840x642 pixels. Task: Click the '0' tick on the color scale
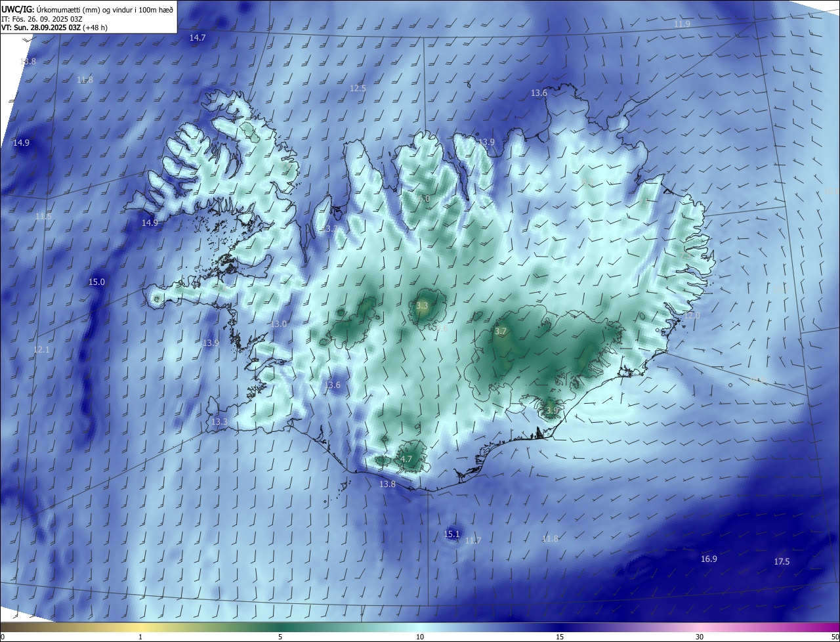coord(3,637)
